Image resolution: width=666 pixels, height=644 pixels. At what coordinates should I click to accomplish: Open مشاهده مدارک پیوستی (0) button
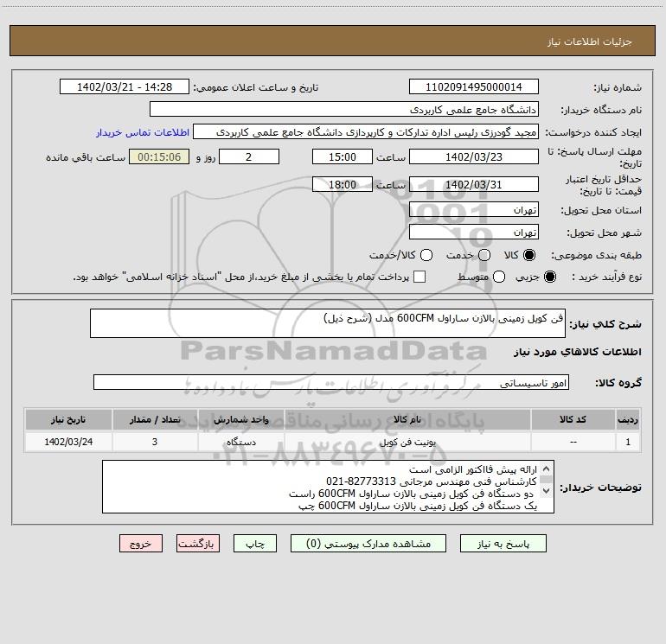click(368, 544)
